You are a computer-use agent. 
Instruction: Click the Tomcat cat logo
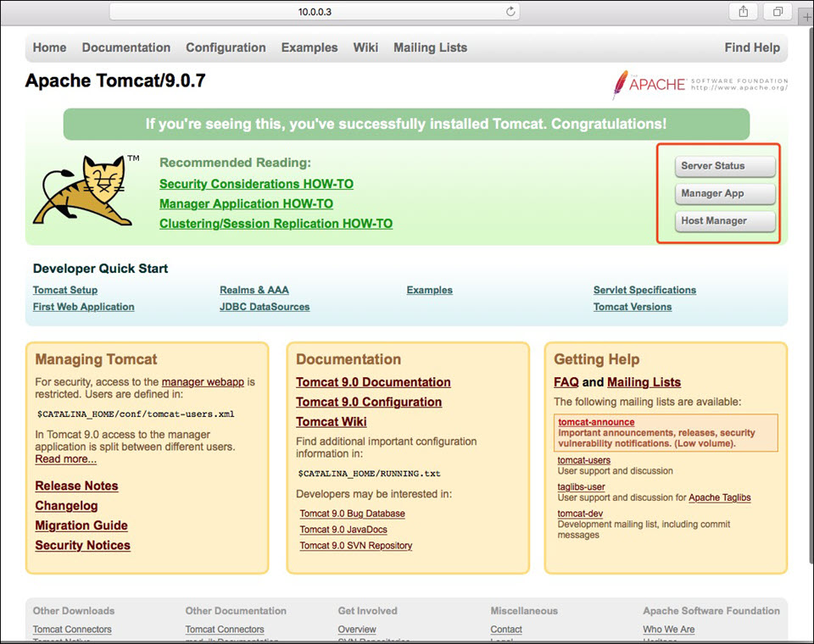click(x=85, y=190)
